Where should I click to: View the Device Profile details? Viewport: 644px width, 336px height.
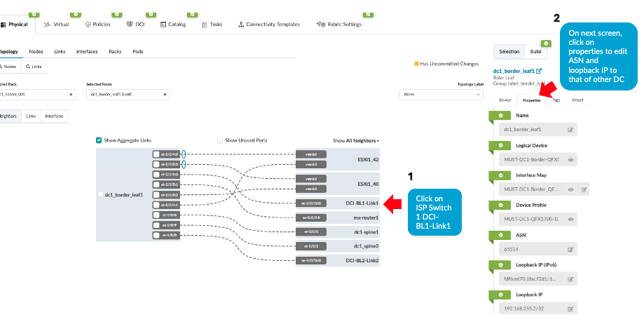pos(571,219)
